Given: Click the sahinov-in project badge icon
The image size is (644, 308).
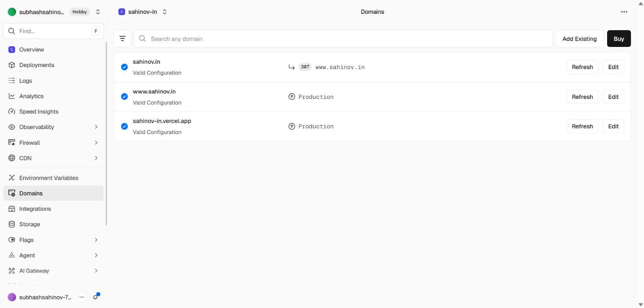Looking at the screenshot, I should point(122,12).
